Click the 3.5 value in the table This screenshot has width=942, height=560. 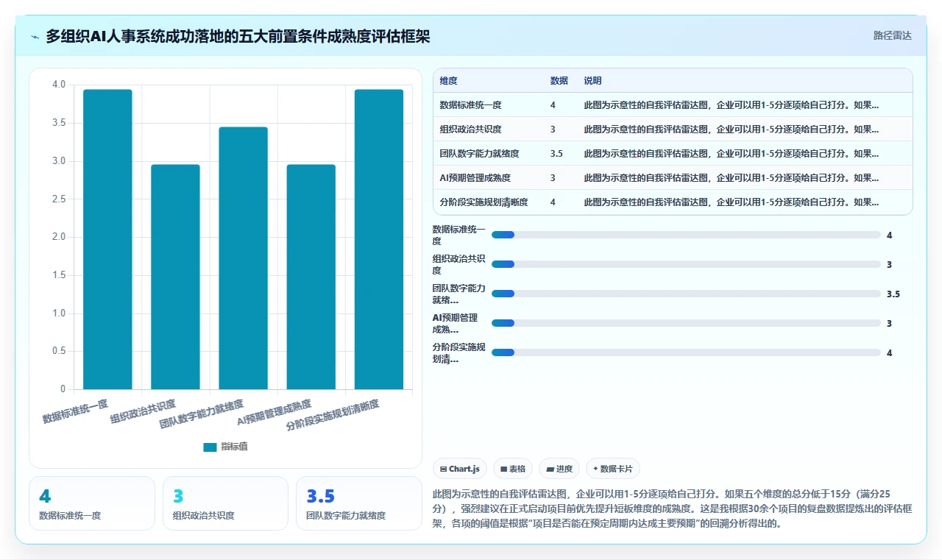pyautogui.click(x=556, y=154)
